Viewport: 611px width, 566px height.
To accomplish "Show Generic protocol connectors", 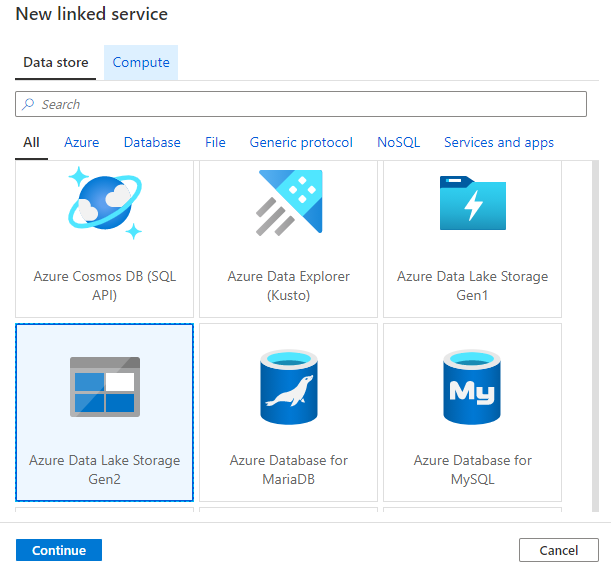I will pyautogui.click(x=301, y=143).
